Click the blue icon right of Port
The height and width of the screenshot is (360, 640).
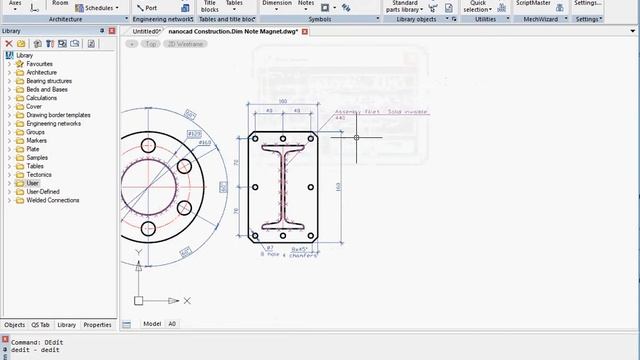click(185, 8)
